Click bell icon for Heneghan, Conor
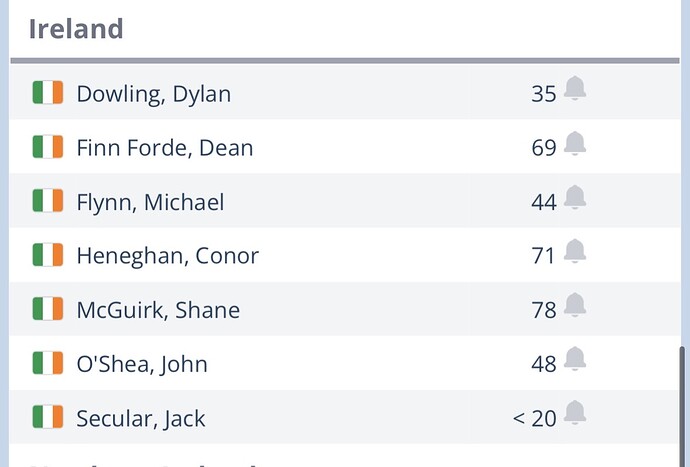This screenshot has width=690, height=467. pyautogui.click(x=575, y=252)
